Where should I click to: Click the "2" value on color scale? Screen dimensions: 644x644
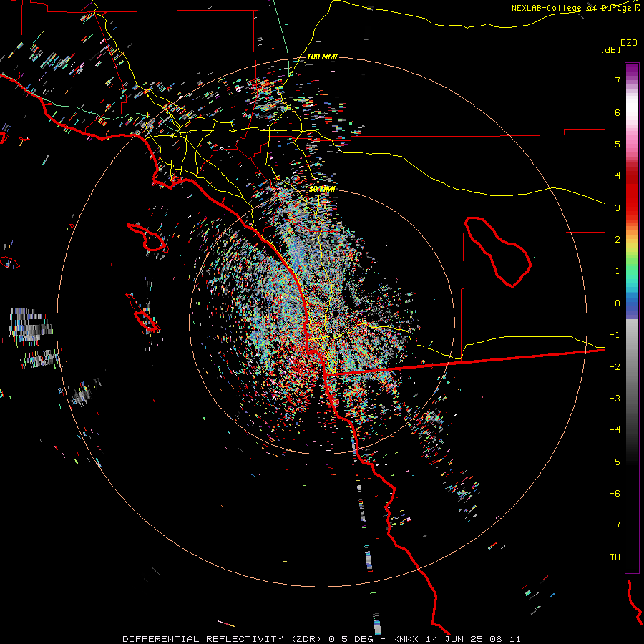coord(618,240)
